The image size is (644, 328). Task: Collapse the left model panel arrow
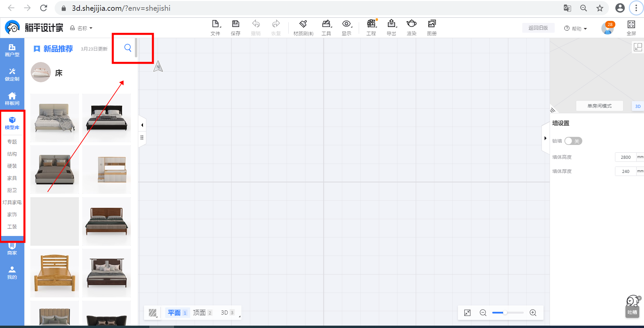(142, 125)
